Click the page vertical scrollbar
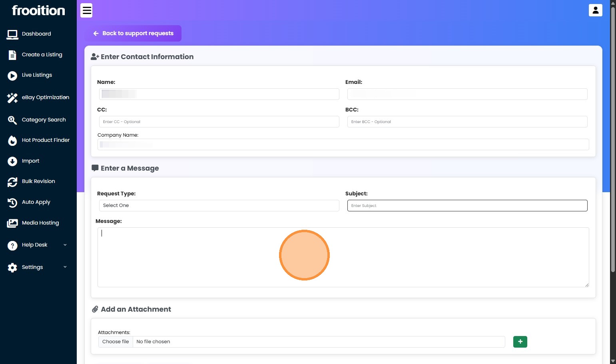616x364 pixels. point(613,140)
